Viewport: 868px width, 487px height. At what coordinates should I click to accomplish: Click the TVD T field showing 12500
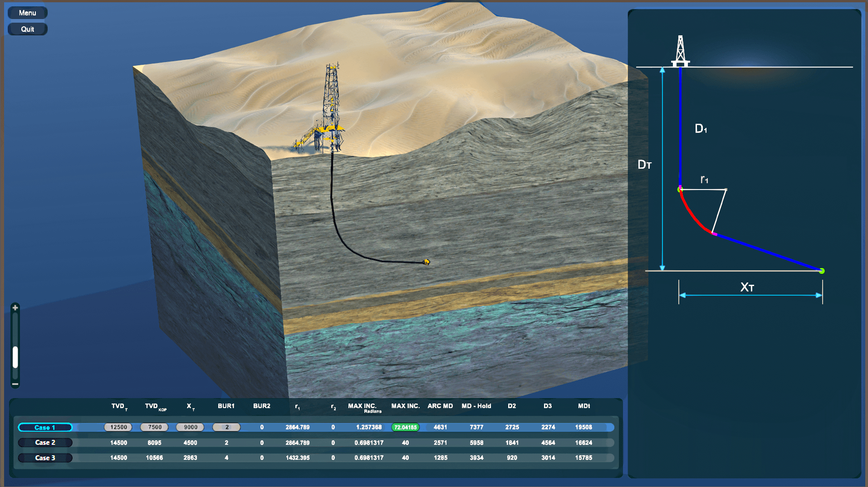click(x=118, y=427)
